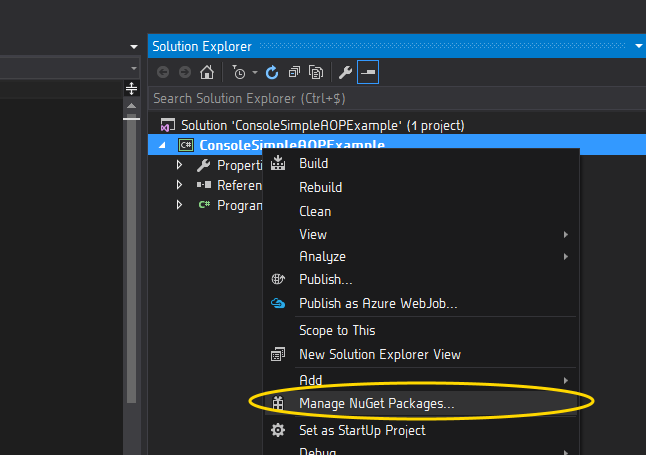Click the StartUp Project gear icon
The width and height of the screenshot is (646, 455).
pos(278,430)
